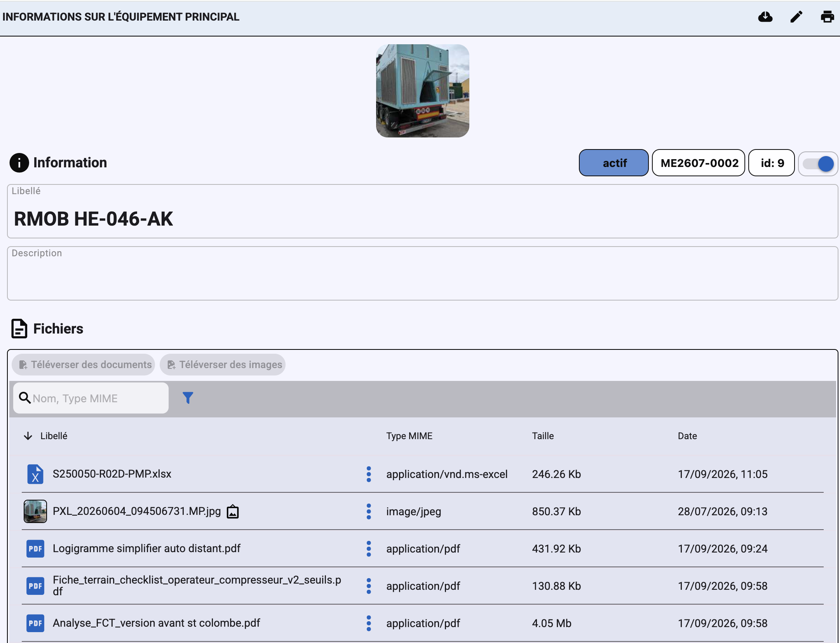Open S250050-R02D-PMP.xlsx file name
Image resolution: width=840 pixels, height=643 pixels.
112,474
